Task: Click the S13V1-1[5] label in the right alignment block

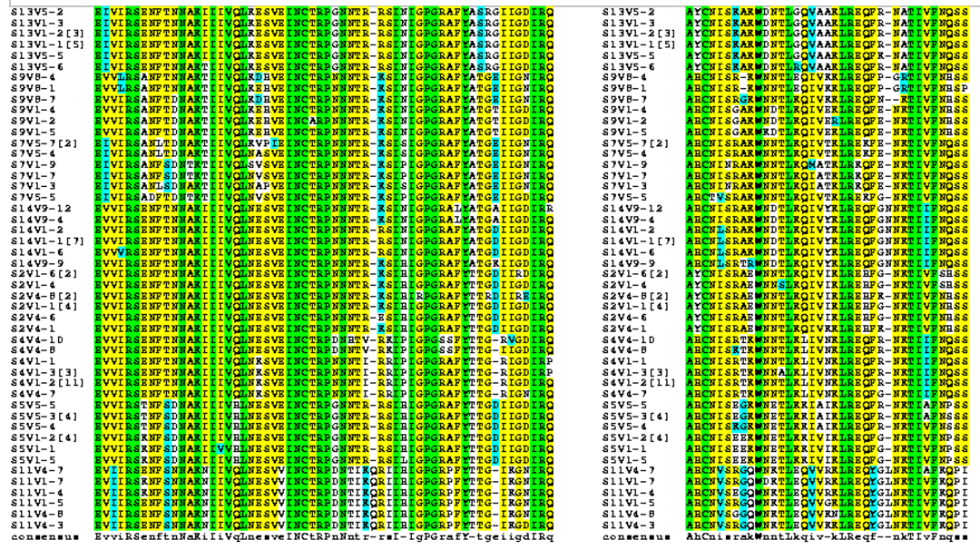Action: 630,44
